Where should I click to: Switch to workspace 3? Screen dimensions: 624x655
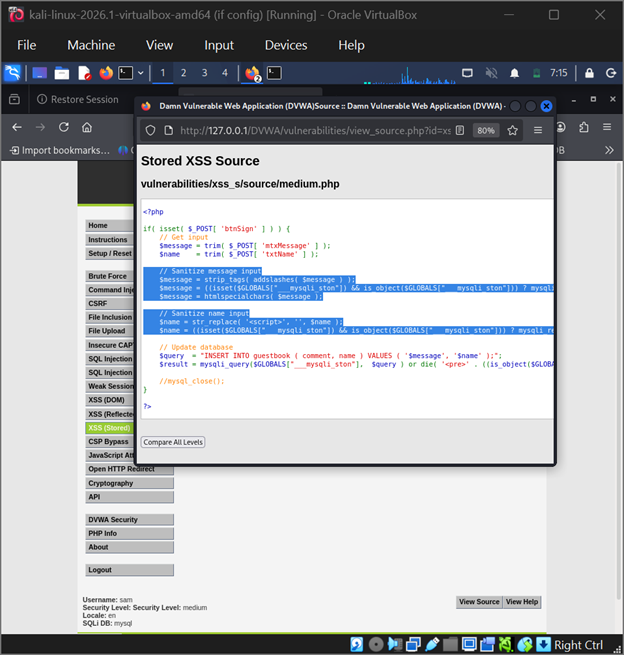pos(204,73)
